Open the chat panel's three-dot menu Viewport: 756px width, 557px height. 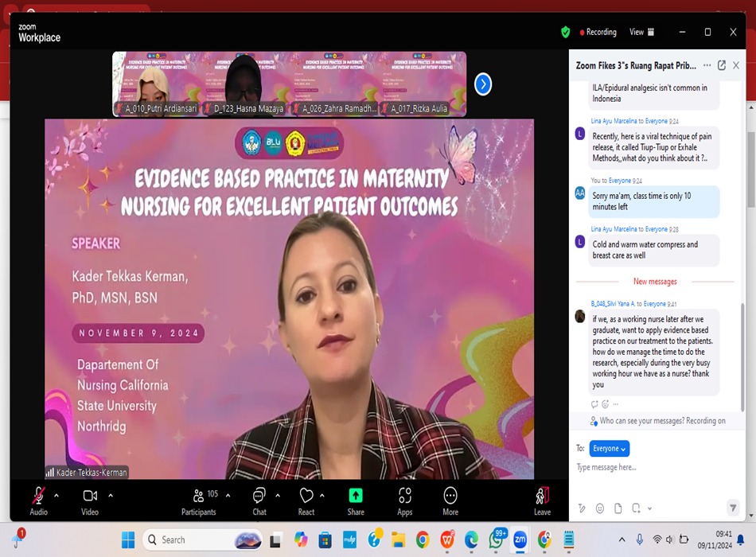[x=707, y=65]
